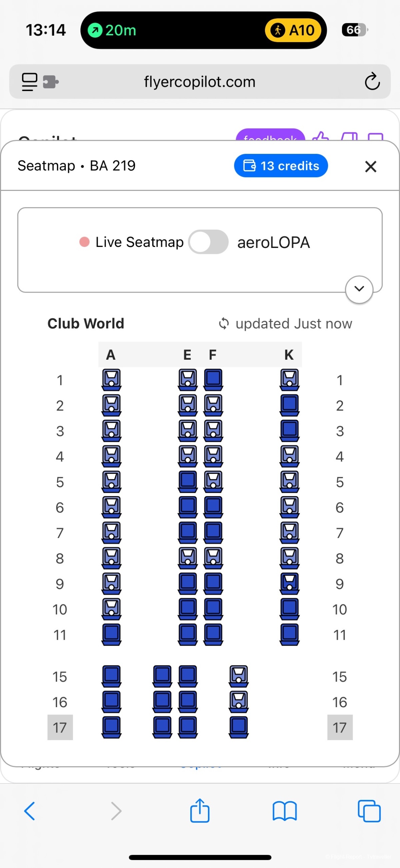This screenshot has width=400, height=868.
Task: Pick seat 5E on the seatmap
Action: click(188, 482)
